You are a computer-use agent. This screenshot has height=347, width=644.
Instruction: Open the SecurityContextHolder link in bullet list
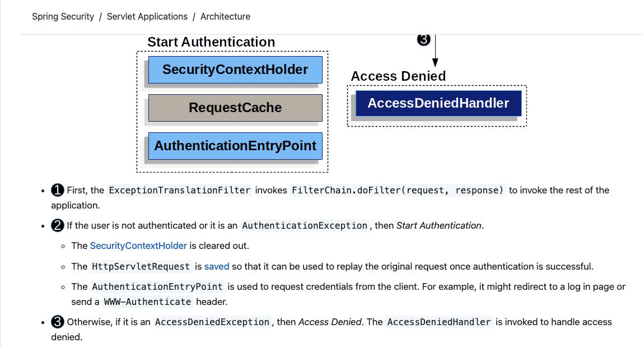(x=138, y=246)
